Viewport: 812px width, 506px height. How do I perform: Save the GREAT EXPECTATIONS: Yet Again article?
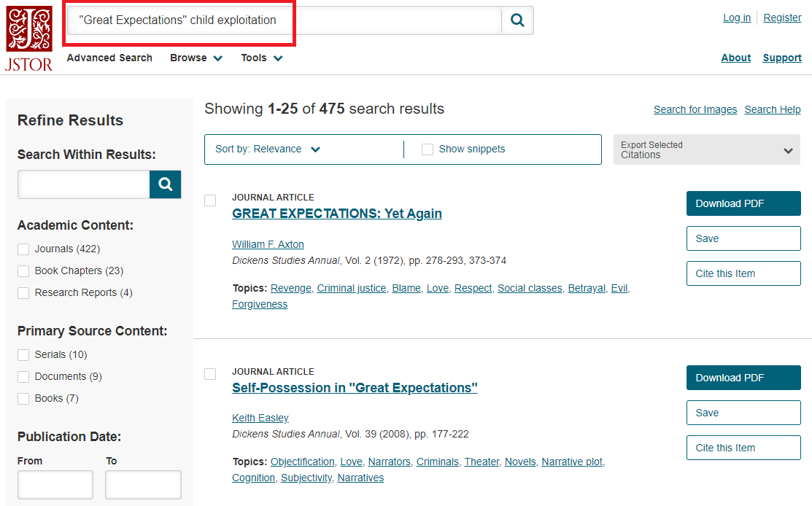[743, 238]
